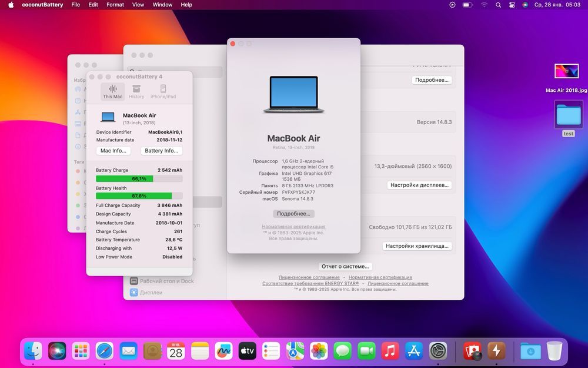Switch to the This Mac tab in coconutBattery

[x=112, y=92]
